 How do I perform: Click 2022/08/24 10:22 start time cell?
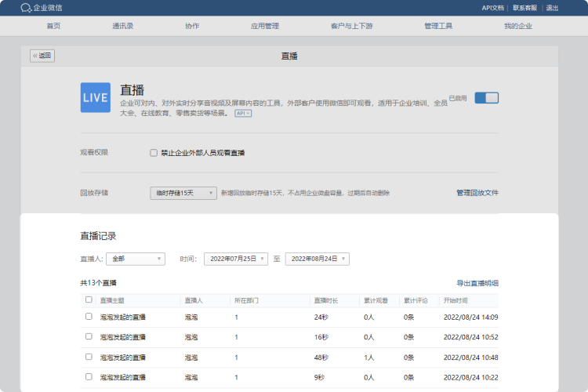[471, 377]
